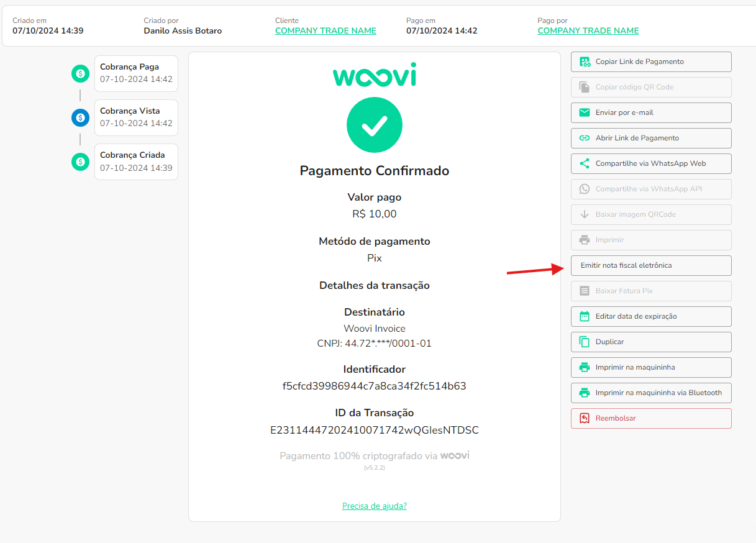Viewport: 756px width, 543px height.
Task: Click the Duplicar copy icon
Action: pyautogui.click(x=584, y=342)
